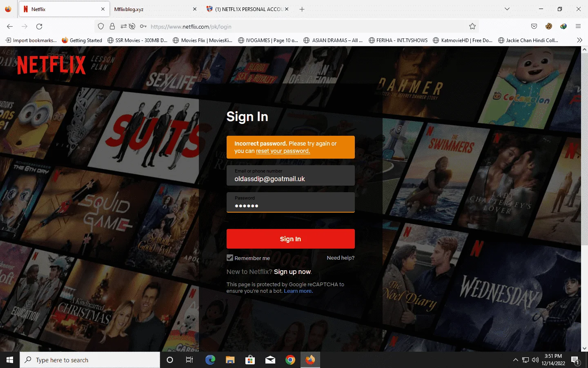Image resolution: width=588 pixels, height=368 pixels.
Task: Launch Microsoft Edge from taskbar
Action: pos(210,360)
